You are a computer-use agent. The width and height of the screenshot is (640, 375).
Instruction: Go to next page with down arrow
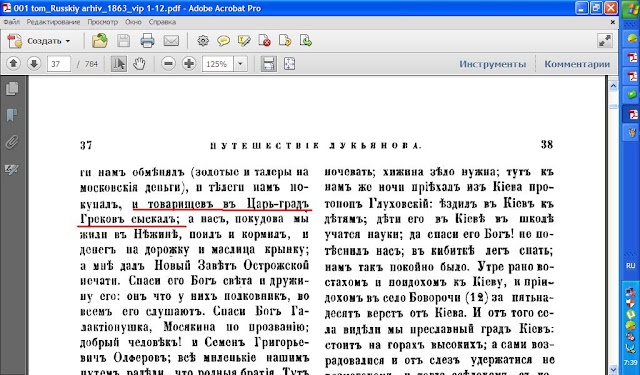tap(34, 64)
